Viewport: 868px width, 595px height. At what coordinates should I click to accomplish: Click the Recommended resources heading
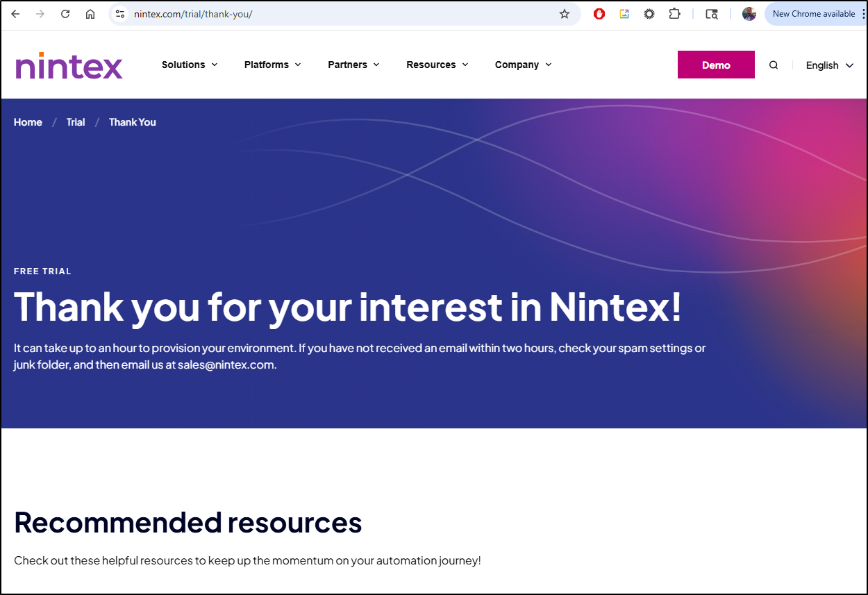188,522
